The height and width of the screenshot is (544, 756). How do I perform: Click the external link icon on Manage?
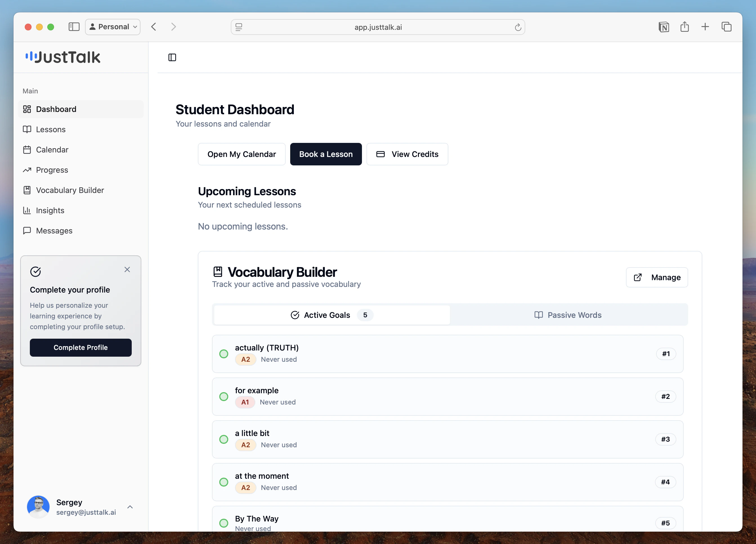(637, 277)
